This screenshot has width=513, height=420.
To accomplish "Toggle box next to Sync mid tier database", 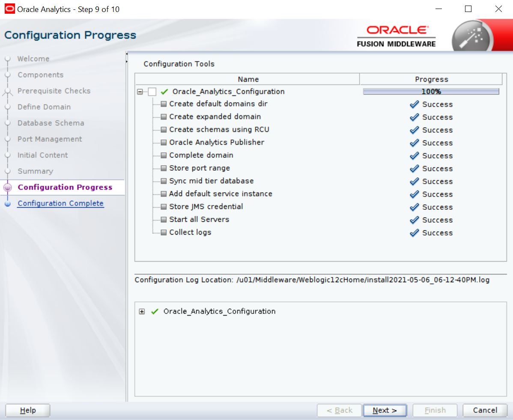I will 164,181.
